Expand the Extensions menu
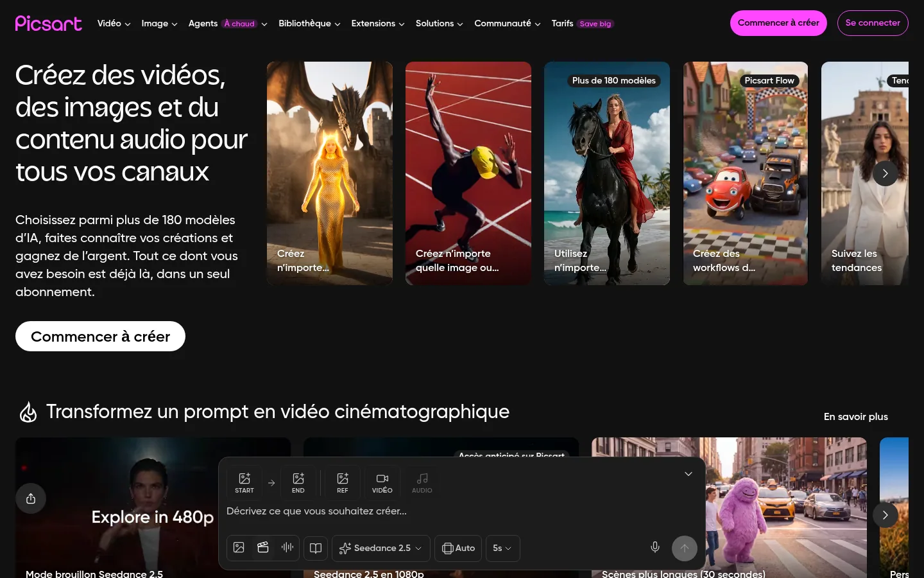This screenshot has height=578, width=924. (378, 24)
